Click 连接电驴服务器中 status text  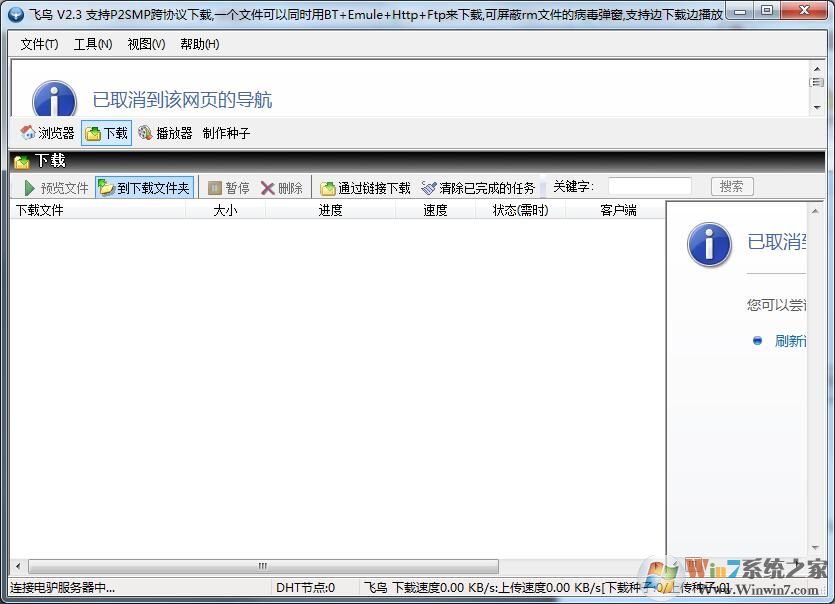click(x=62, y=587)
